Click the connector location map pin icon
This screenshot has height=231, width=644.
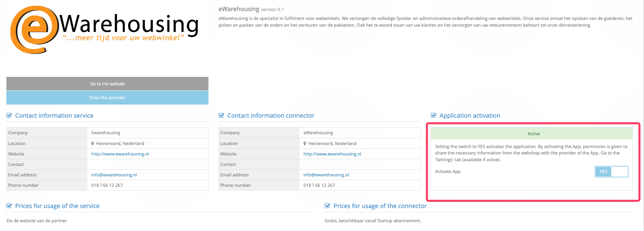coord(305,144)
